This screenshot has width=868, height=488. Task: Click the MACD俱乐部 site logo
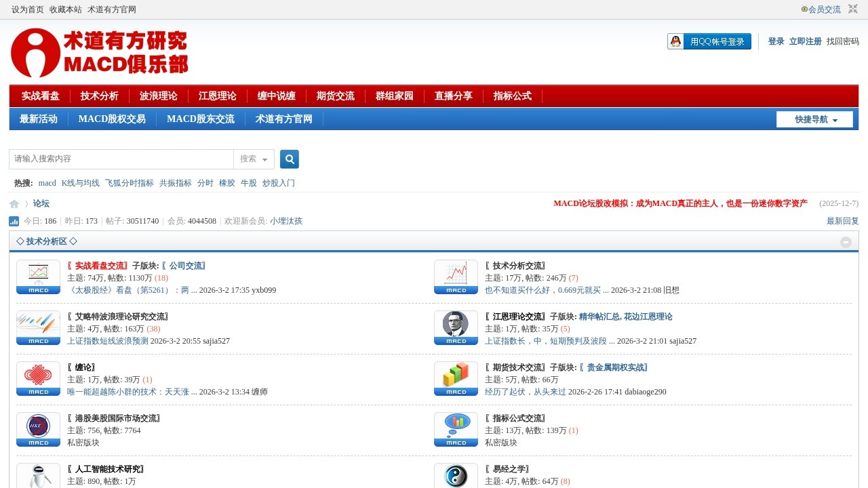point(100,52)
